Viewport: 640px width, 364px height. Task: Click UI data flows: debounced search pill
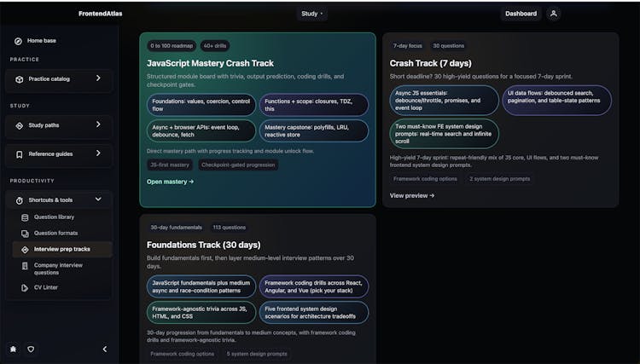(x=556, y=101)
